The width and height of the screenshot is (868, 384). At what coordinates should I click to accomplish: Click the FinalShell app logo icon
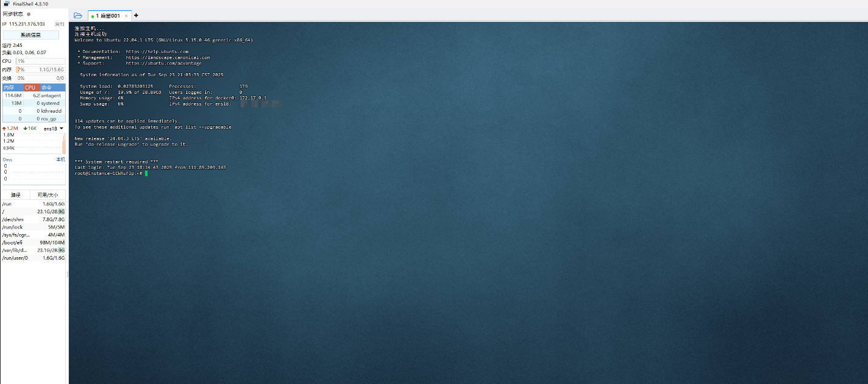click(6, 4)
